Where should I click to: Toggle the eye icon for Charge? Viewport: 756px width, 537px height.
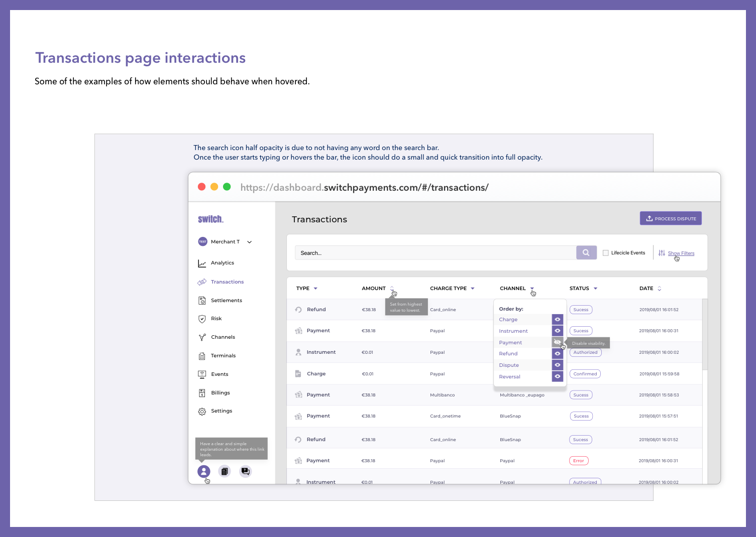[558, 319]
